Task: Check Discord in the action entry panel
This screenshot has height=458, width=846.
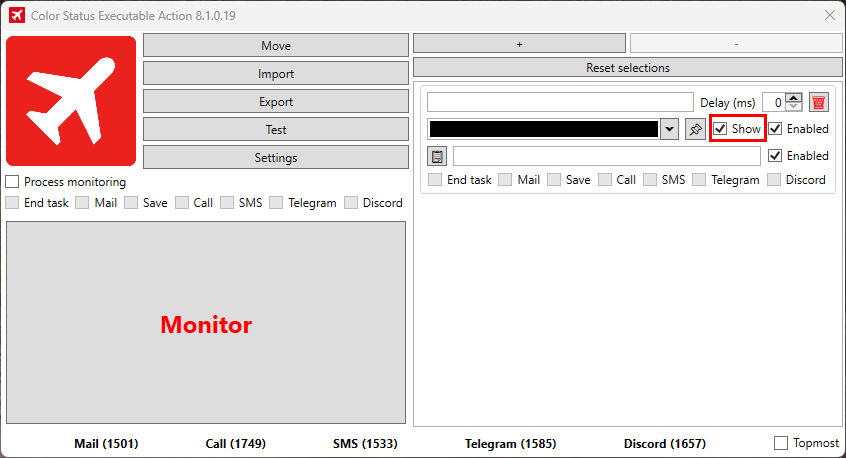Action: click(x=774, y=180)
